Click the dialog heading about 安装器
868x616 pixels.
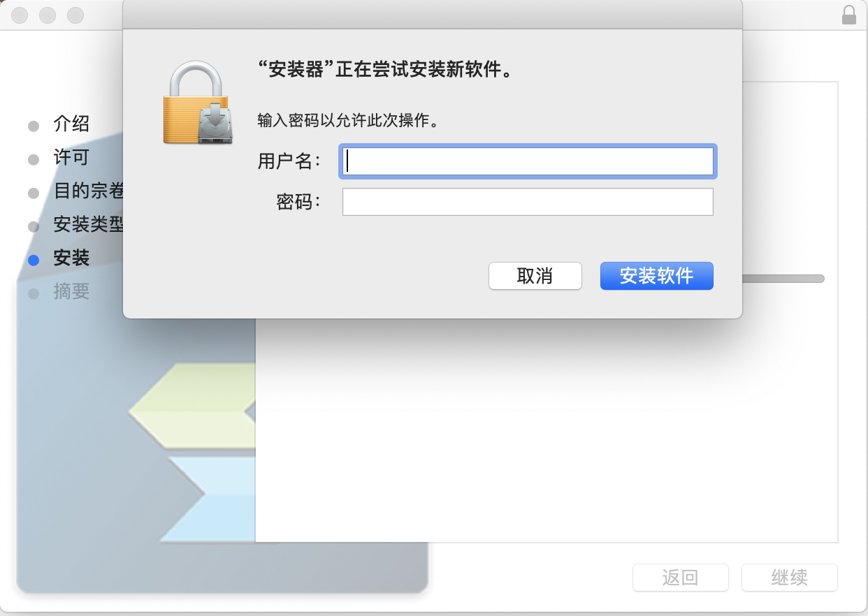point(385,70)
